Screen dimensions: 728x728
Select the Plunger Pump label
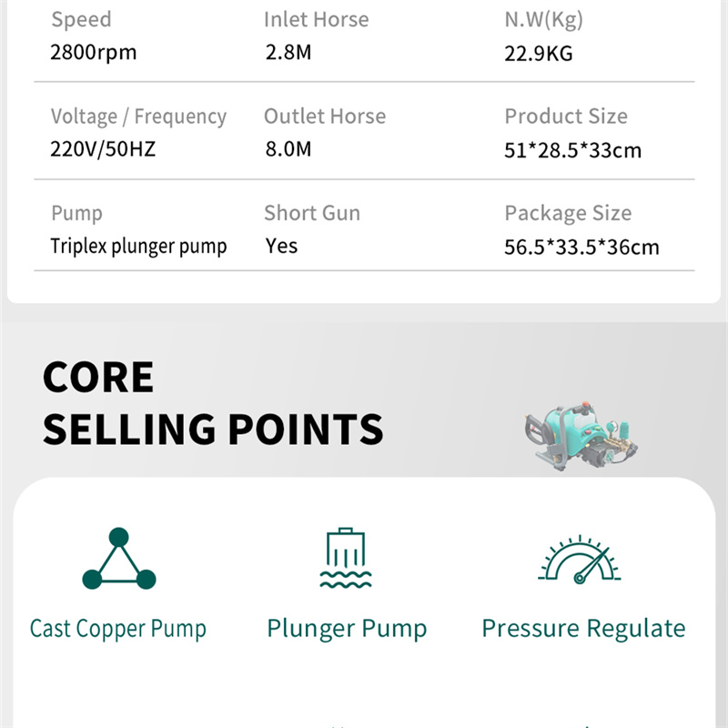347,629
